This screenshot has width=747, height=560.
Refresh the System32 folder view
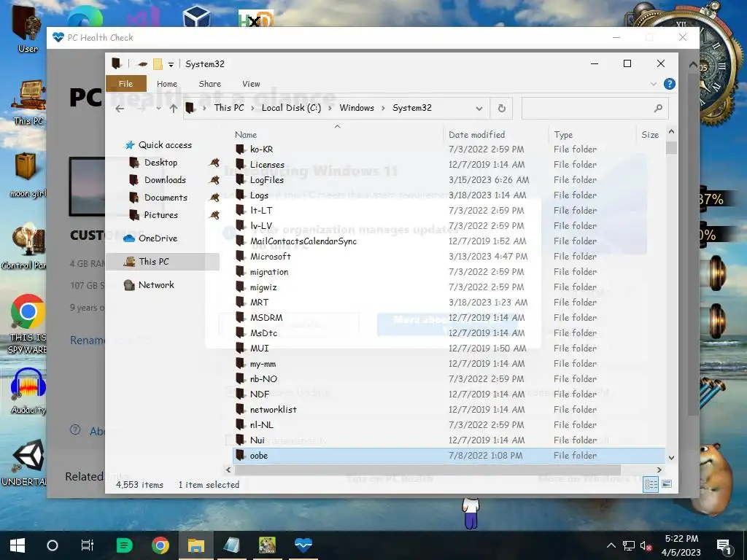pyautogui.click(x=502, y=109)
